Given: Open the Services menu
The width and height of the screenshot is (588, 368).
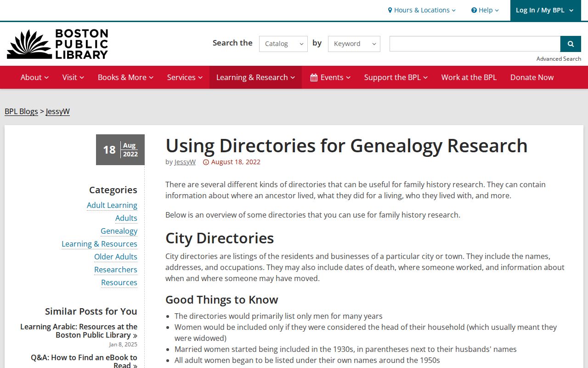Looking at the screenshot, I should click(x=185, y=77).
